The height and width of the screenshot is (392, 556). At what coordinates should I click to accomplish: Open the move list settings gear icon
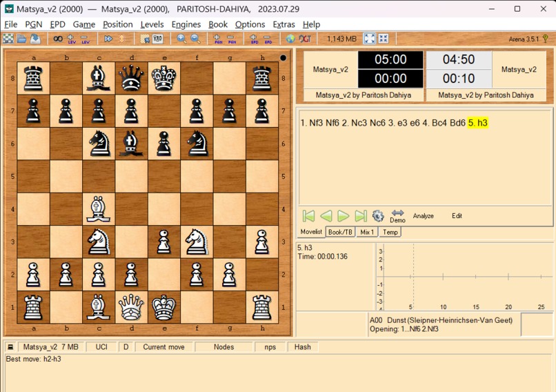378,216
